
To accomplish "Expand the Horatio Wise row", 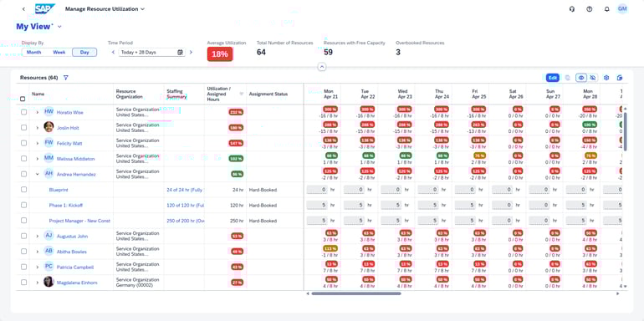I will pos(38,112).
